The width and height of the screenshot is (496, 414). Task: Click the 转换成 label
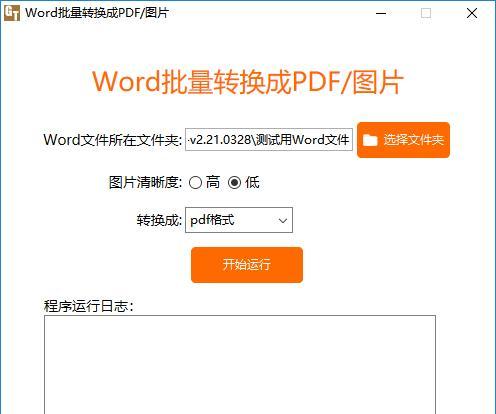(x=159, y=220)
